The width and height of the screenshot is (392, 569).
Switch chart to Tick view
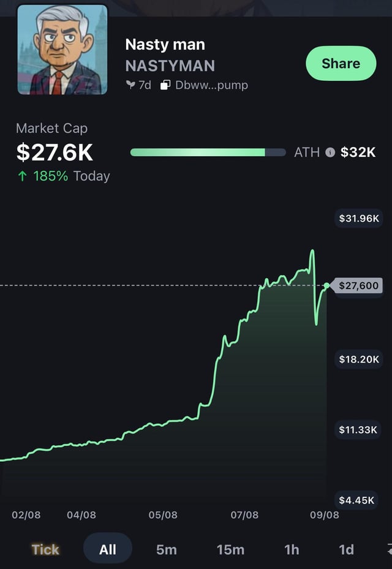(45, 549)
